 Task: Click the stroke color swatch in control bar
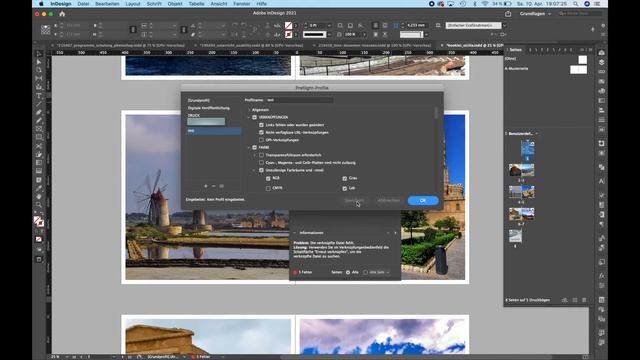pos(289,35)
